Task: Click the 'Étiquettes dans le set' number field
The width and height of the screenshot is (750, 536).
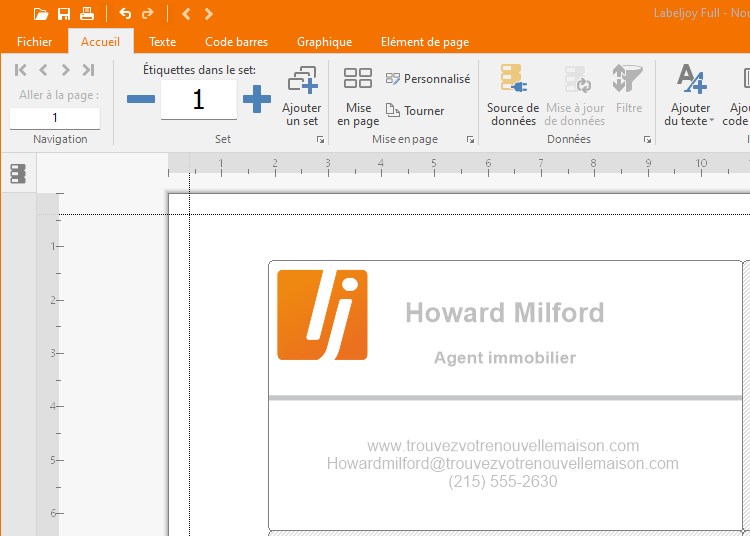Action: 199,99
